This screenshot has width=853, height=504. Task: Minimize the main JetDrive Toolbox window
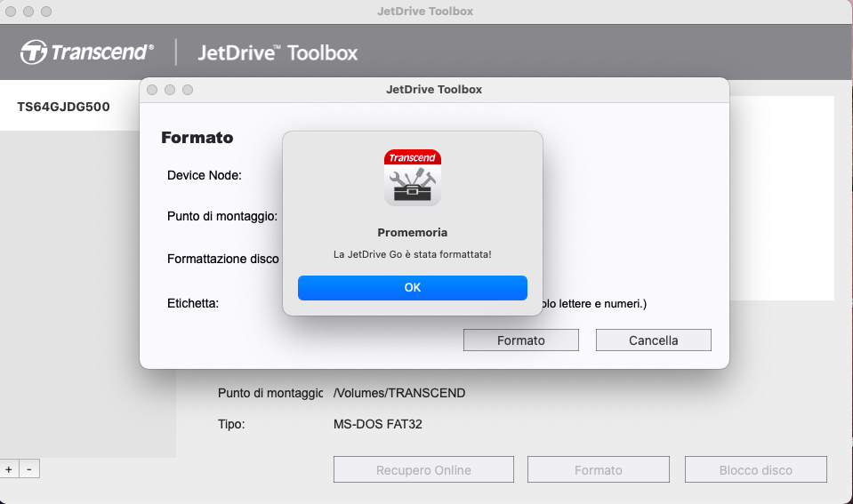[x=28, y=12]
